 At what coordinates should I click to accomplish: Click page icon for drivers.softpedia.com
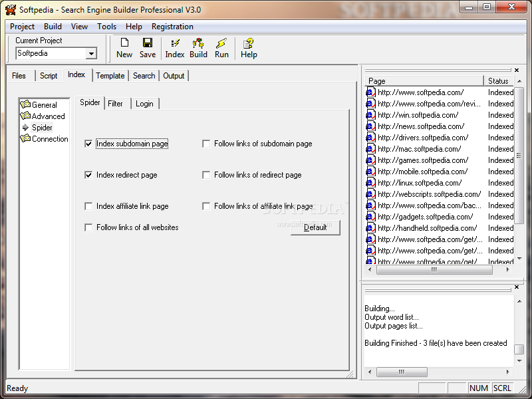coord(370,138)
